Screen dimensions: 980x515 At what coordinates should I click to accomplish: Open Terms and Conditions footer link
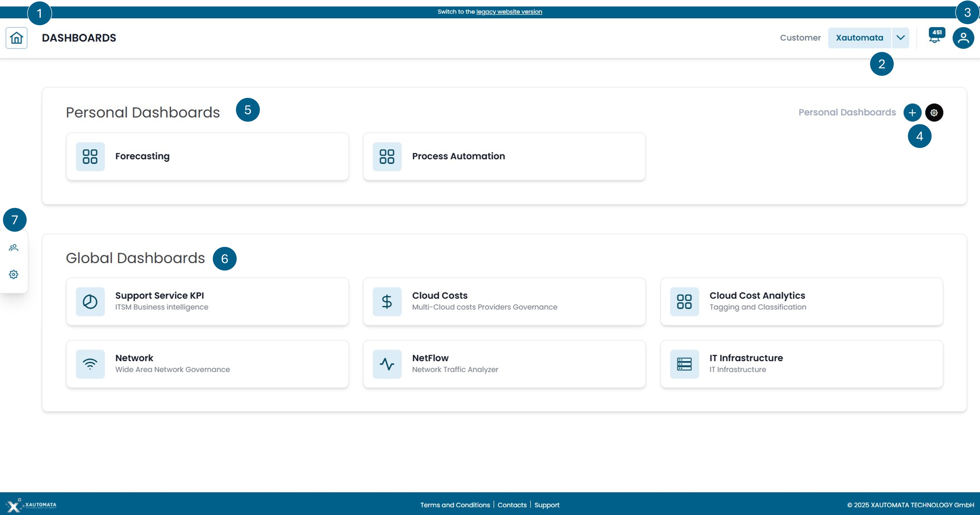click(455, 505)
